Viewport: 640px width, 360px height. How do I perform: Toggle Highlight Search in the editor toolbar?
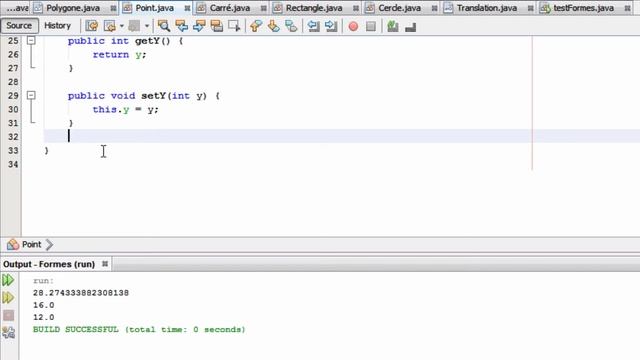[x=216, y=26]
